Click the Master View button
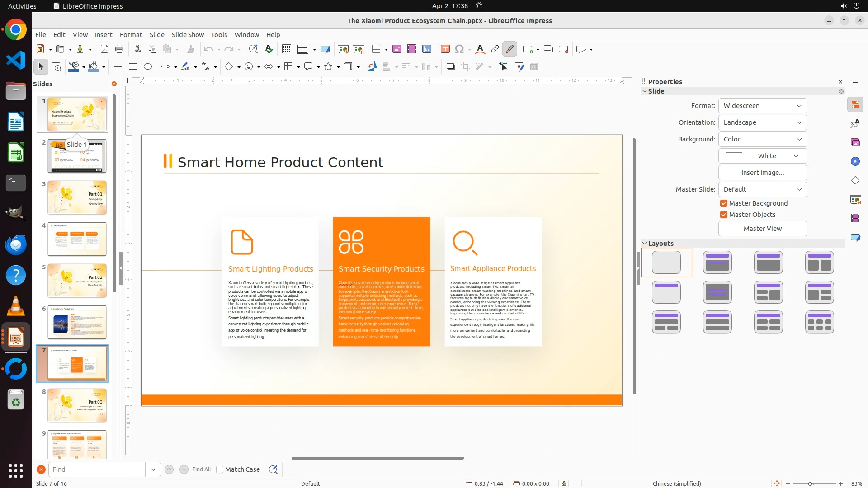Image resolution: width=868 pixels, height=488 pixels. pos(762,229)
